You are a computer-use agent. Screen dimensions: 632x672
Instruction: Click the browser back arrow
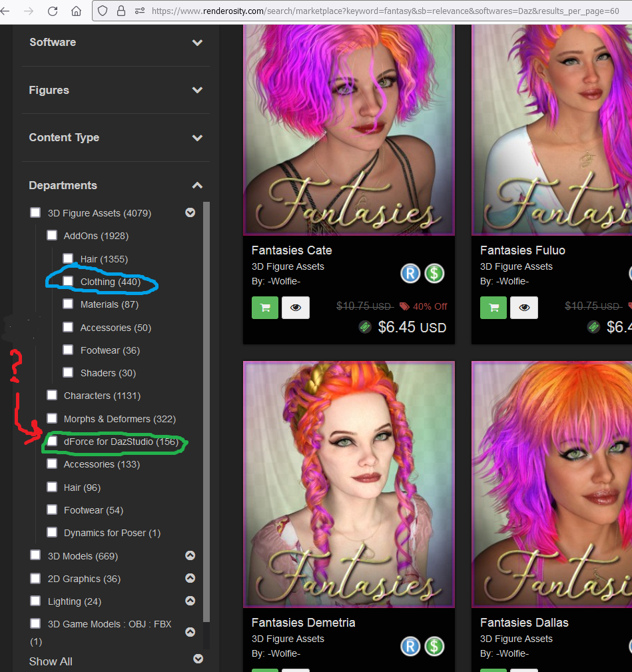point(5,11)
